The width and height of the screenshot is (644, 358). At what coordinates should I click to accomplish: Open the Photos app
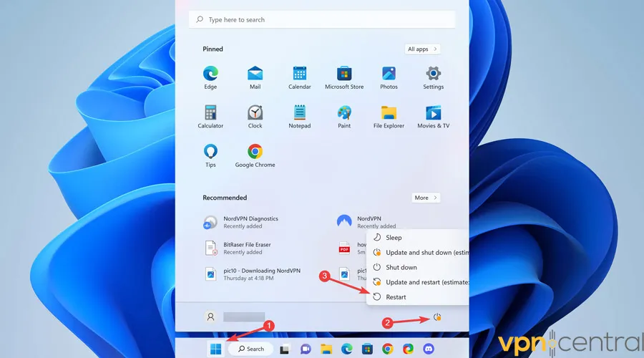[389, 77]
